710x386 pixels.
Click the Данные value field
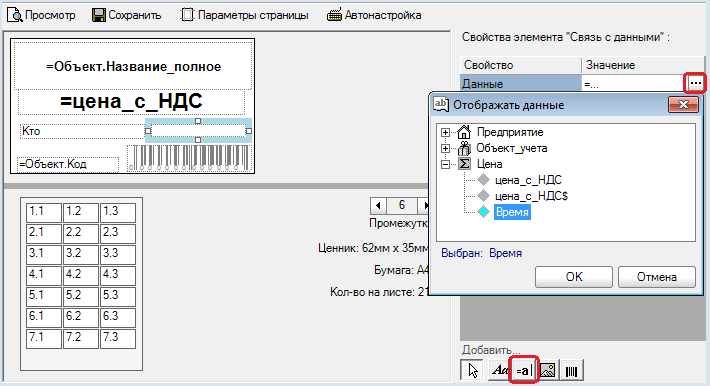(633, 84)
